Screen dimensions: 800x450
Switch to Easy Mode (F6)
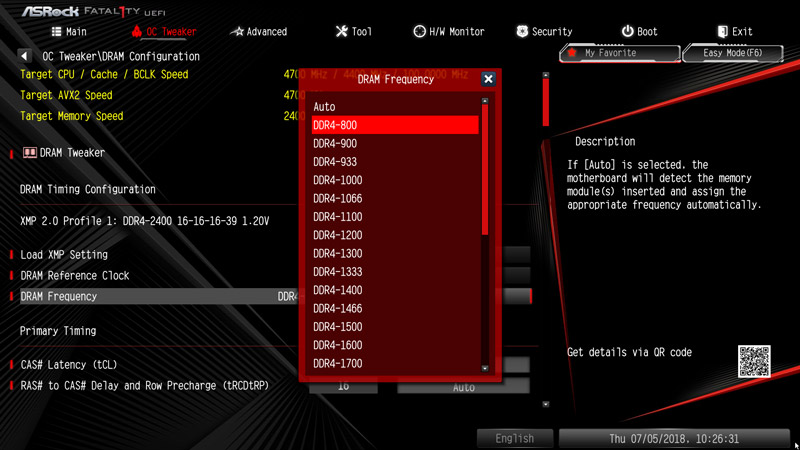click(x=733, y=53)
